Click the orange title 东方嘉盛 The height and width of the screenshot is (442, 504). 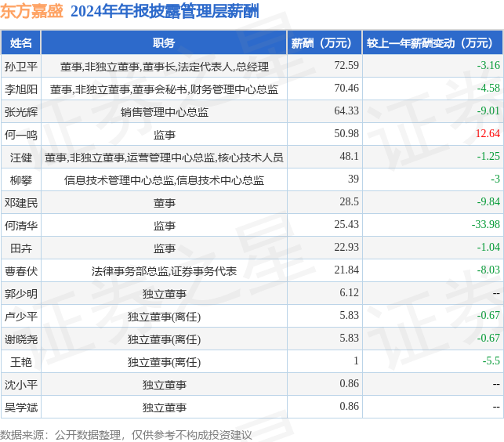(x=31, y=11)
